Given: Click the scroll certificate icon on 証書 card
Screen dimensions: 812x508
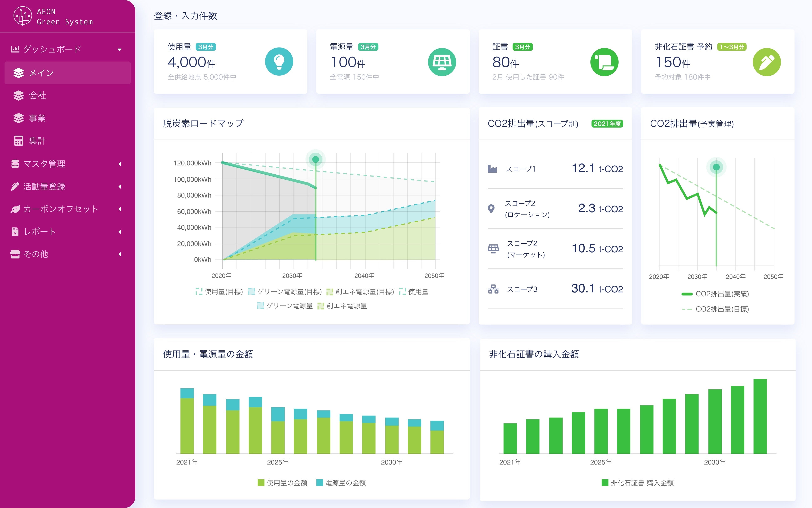Looking at the screenshot, I should click(604, 62).
